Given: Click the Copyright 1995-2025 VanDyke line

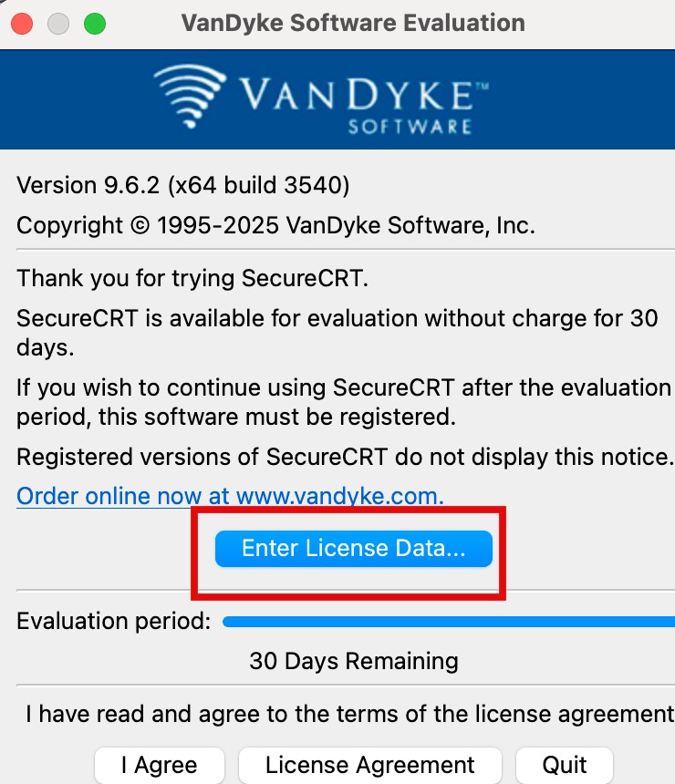Looking at the screenshot, I should [x=275, y=225].
